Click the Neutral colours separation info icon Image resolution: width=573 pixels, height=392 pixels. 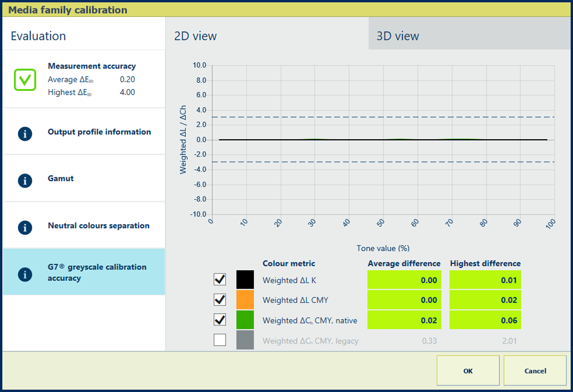tap(25, 227)
